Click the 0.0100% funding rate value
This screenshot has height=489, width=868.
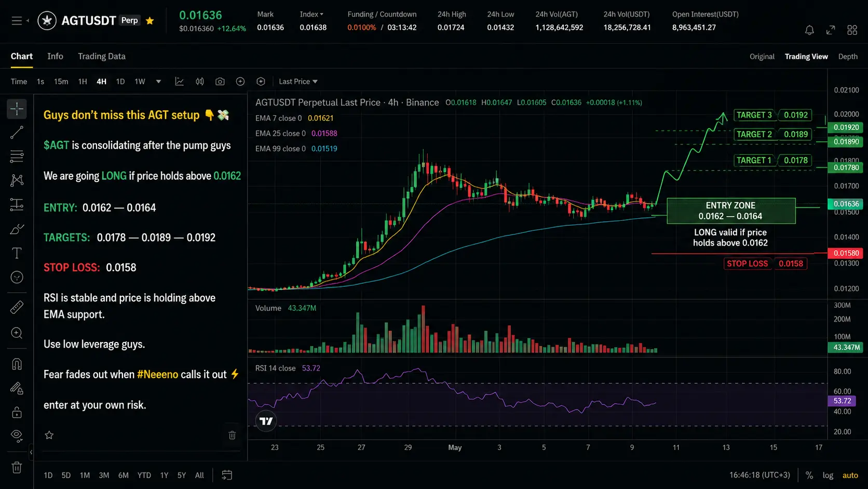pyautogui.click(x=362, y=28)
